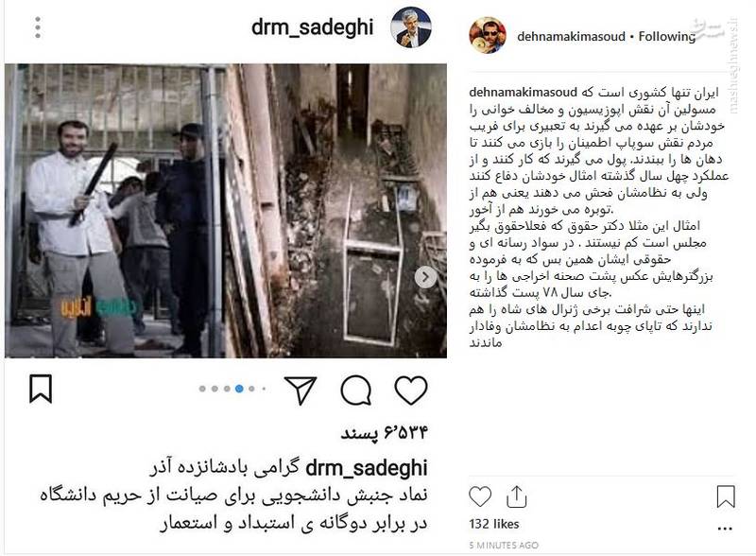The height and width of the screenshot is (556, 756).
Task: Share drm_sadeghi post via paper plane
Action: pyautogui.click(x=301, y=390)
